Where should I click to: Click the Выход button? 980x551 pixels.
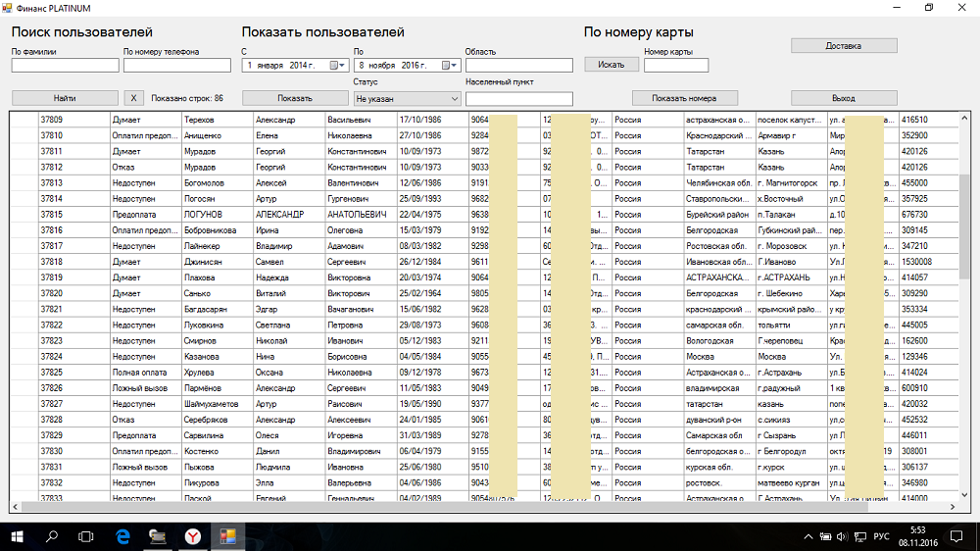pos(844,98)
